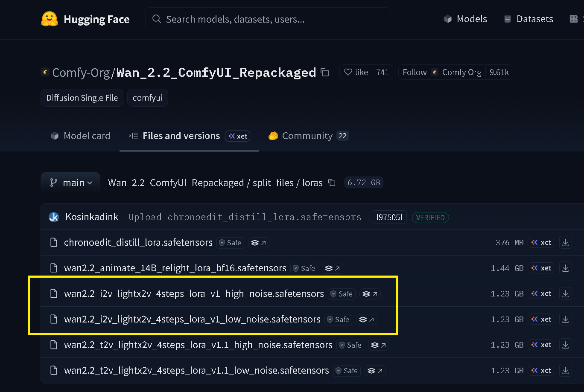Expand the main branch dropdown

(70, 183)
